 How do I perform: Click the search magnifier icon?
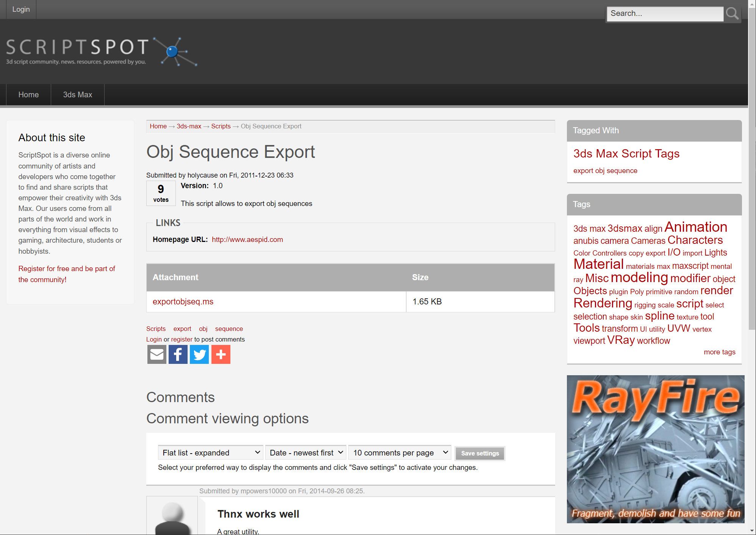[732, 14]
